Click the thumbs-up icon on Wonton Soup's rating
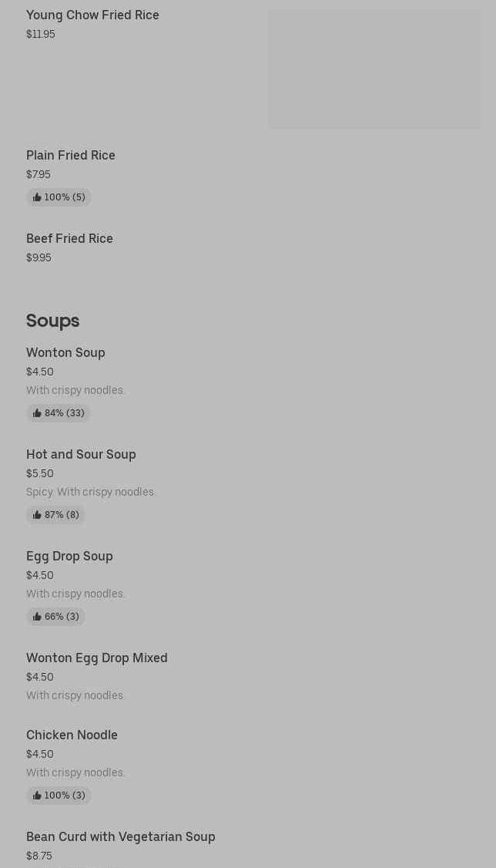Screen dimensions: 496x868 pos(37,413)
